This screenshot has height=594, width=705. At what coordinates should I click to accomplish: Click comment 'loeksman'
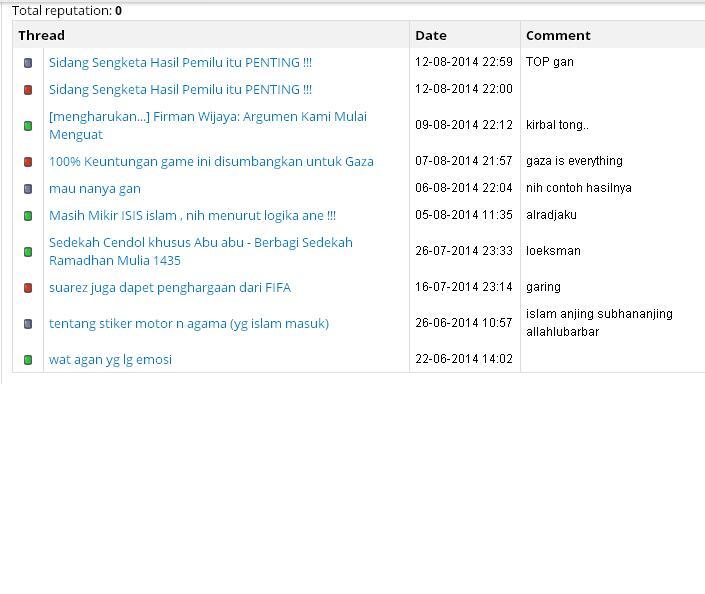[x=553, y=251]
